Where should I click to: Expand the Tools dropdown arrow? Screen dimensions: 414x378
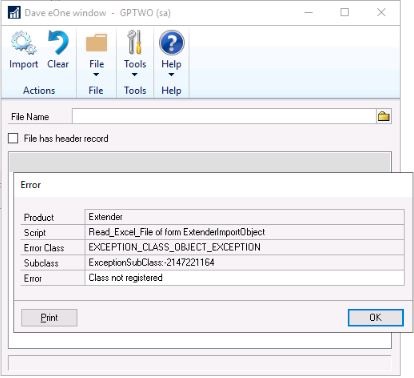135,74
